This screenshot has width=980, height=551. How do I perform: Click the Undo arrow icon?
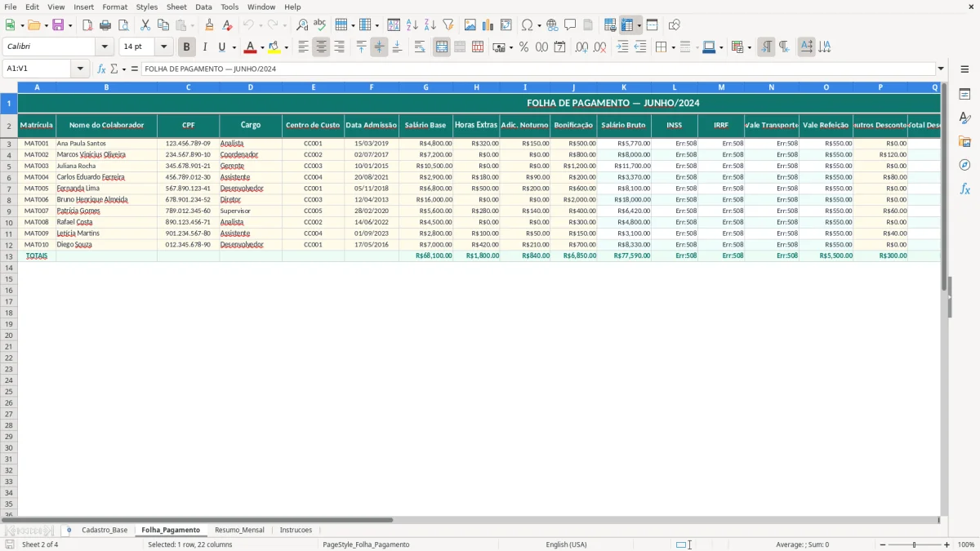248,25
